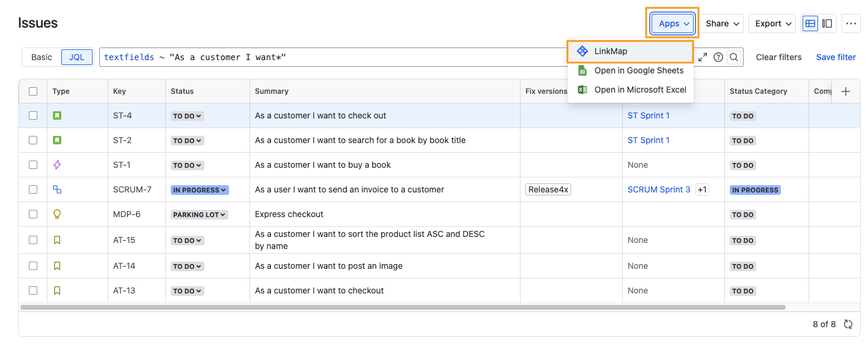Open the JQL syntax help icon
This screenshot has width=868, height=347.
[718, 57]
